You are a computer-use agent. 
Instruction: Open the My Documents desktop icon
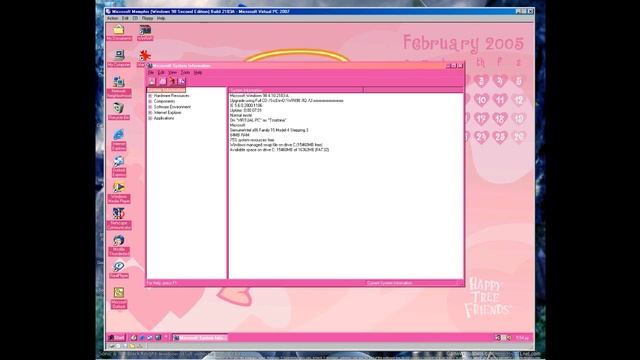[x=119, y=32]
